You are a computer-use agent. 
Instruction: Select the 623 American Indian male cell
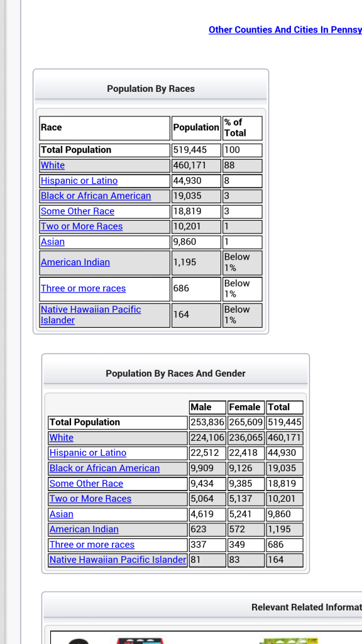207,530
